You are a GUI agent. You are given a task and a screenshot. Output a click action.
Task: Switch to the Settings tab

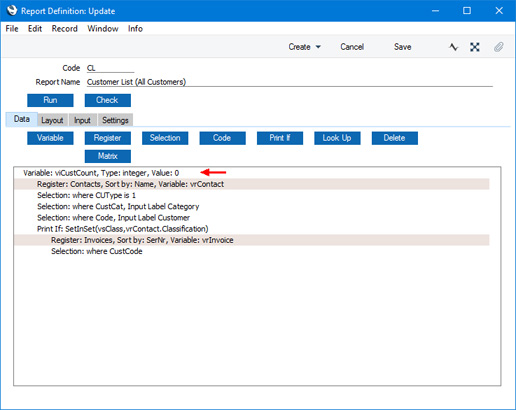(115, 120)
